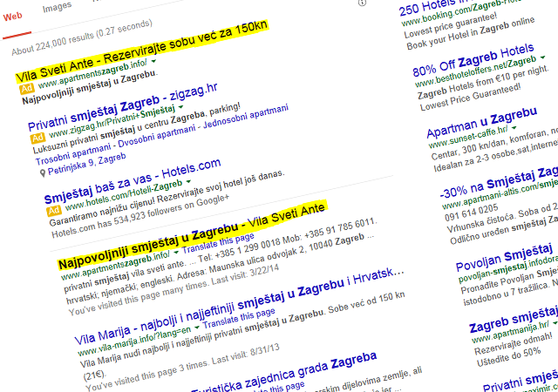
Task: Click 'Rezervirajte odmah!' text
Action: click(x=514, y=341)
